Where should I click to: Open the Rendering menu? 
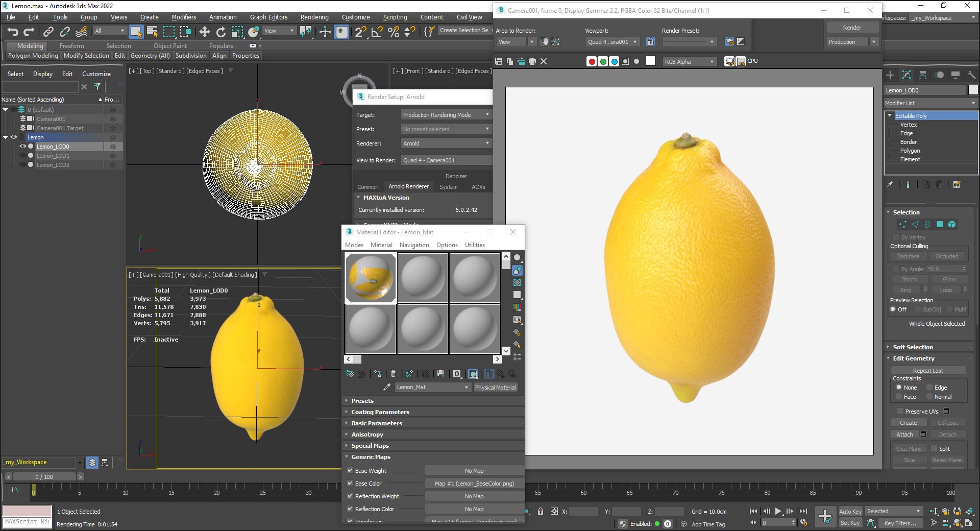click(314, 17)
